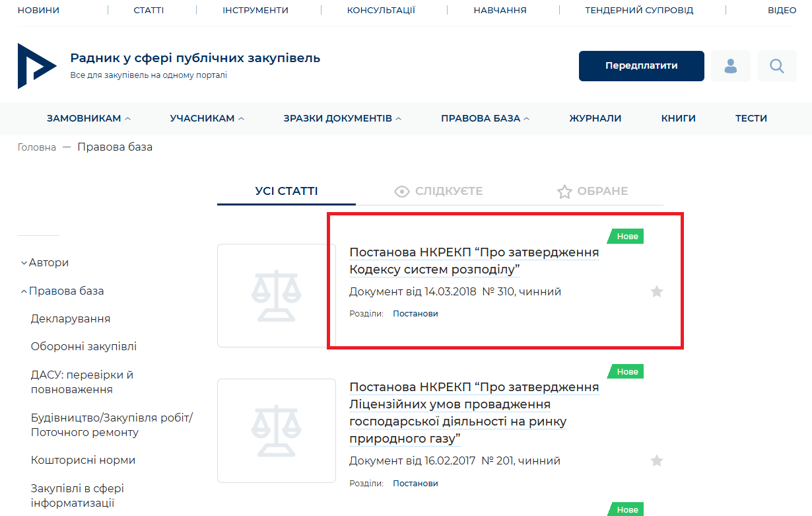812x516 pixels.
Task: Switch to the Обране tab
Action: click(592, 191)
